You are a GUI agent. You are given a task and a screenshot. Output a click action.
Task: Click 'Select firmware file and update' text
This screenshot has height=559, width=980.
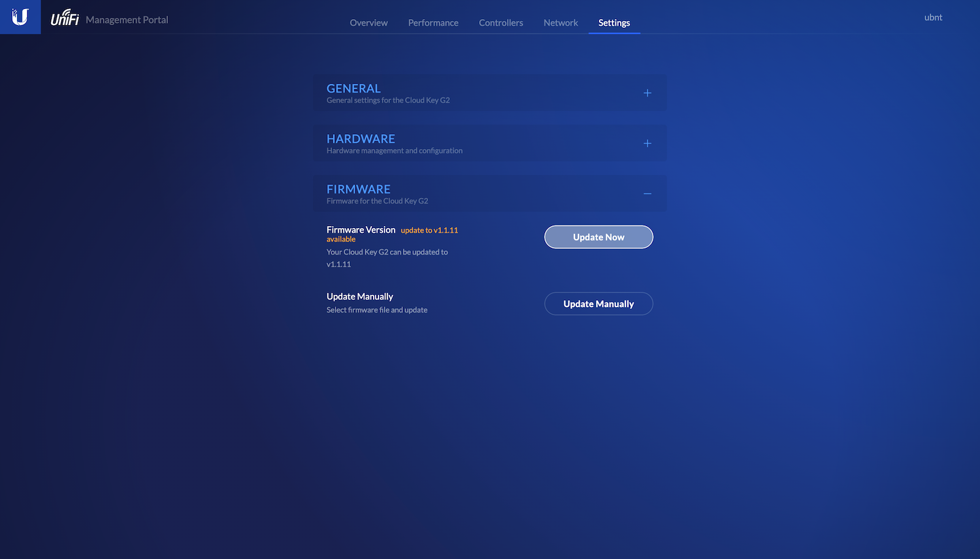coord(377,310)
